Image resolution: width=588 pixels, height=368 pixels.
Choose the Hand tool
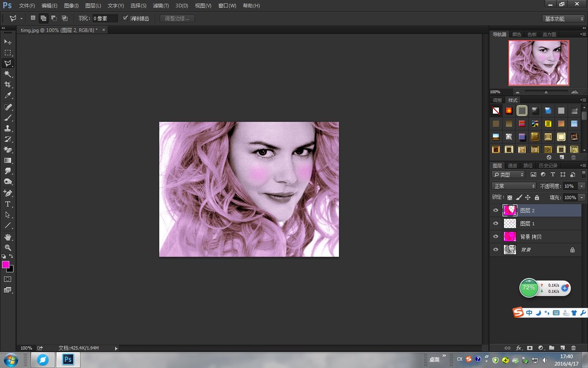8,237
